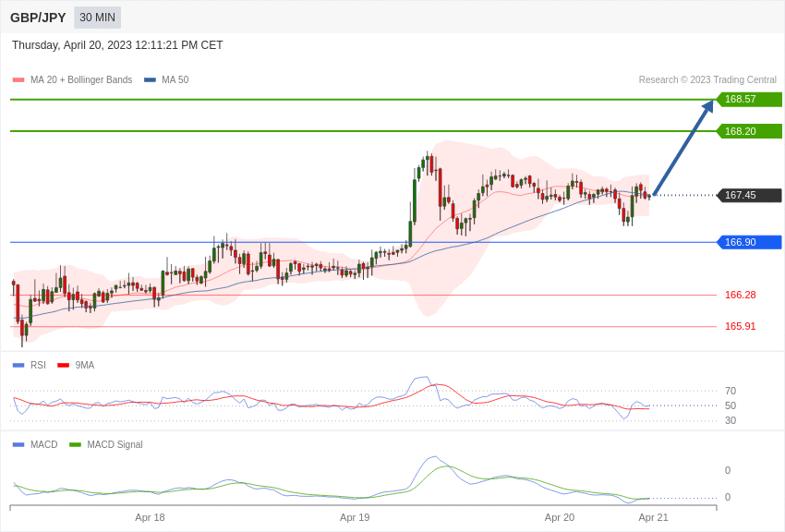This screenshot has width=785, height=532.
Task: Click the Apr 18 date axis label
Action: click(150, 517)
